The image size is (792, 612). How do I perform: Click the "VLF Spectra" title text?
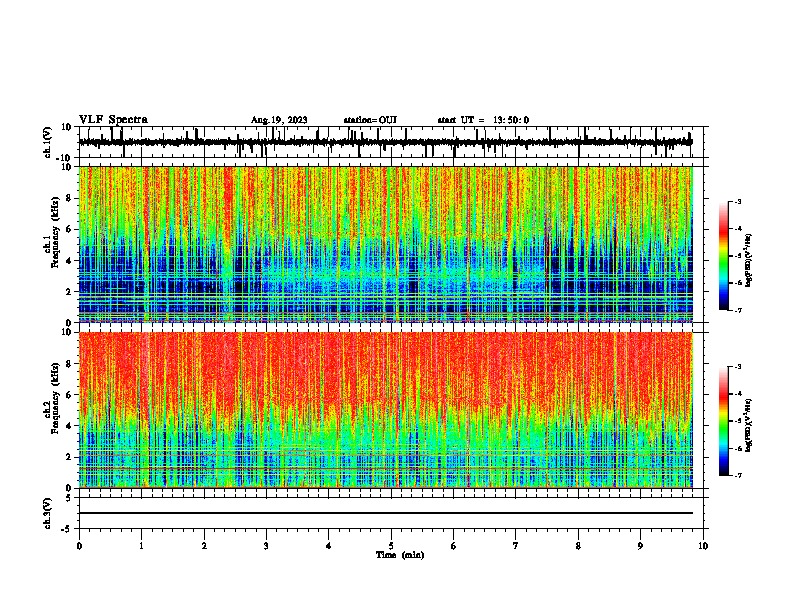pyautogui.click(x=113, y=120)
